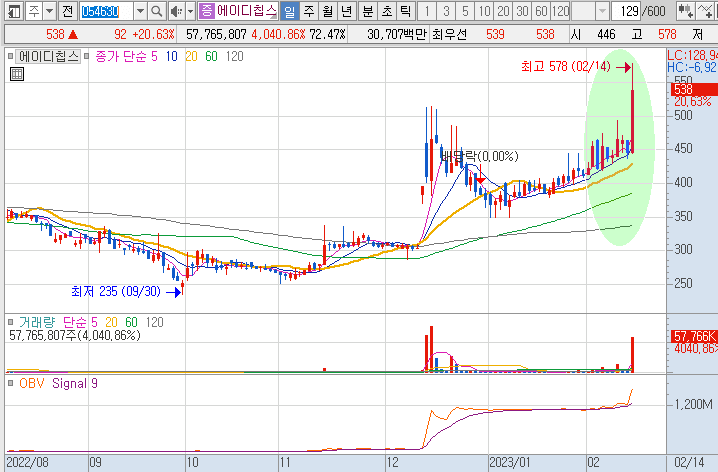
Task: Click the 고 578 high price
Action: click(x=653, y=34)
